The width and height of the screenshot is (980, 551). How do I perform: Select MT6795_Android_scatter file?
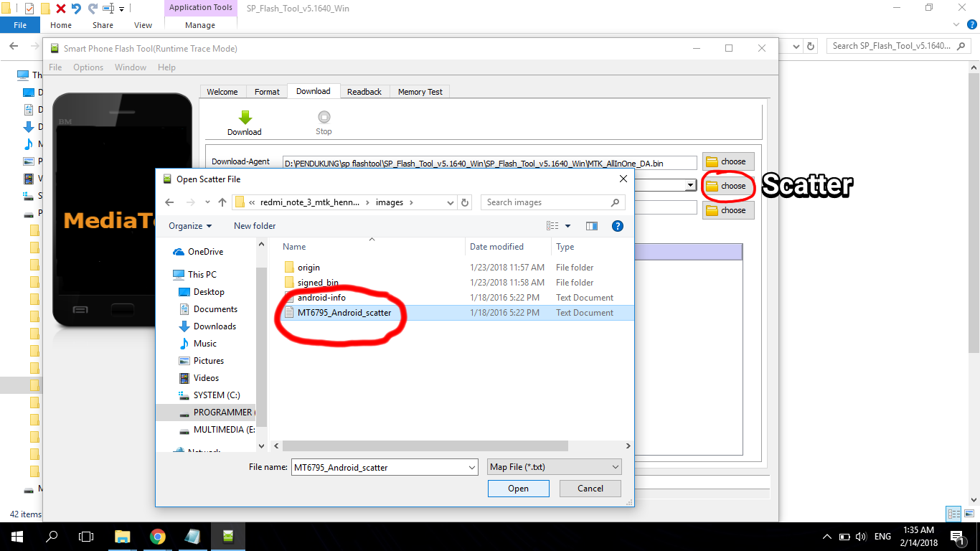(344, 313)
